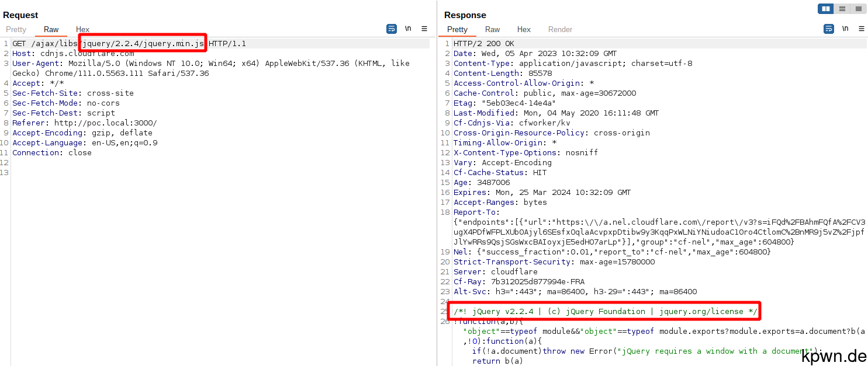
Task: Switch the request view to Pretty
Action: (16, 29)
